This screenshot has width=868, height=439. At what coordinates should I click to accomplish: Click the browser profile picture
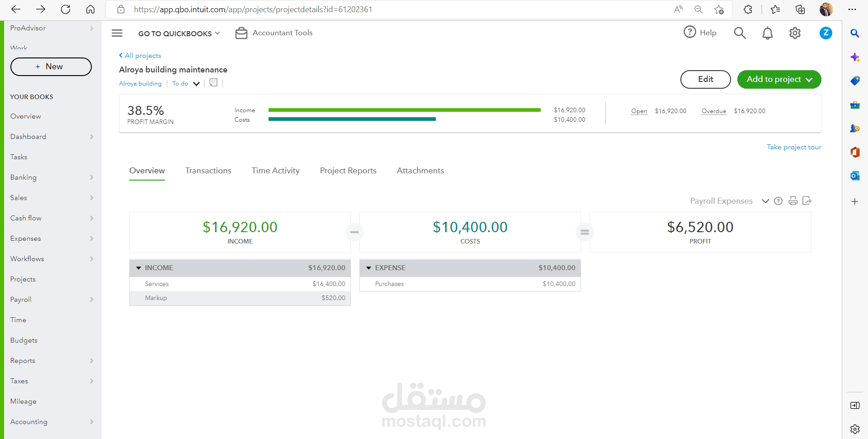(x=826, y=9)
